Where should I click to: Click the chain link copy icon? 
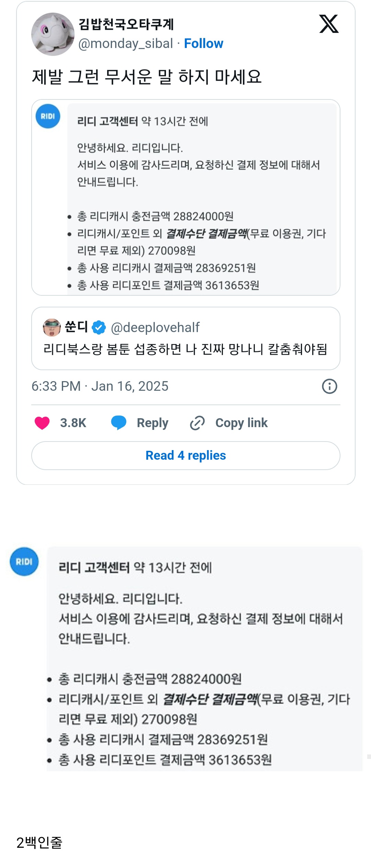(x=198, y=423)
